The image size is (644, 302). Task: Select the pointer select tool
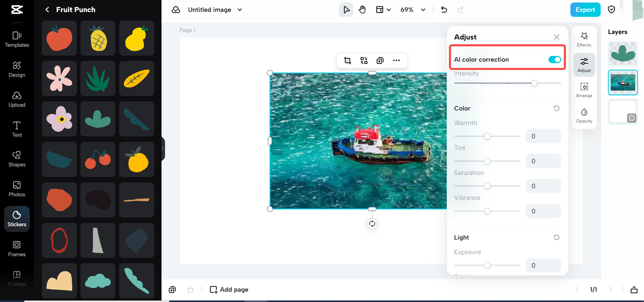[346, 10]
